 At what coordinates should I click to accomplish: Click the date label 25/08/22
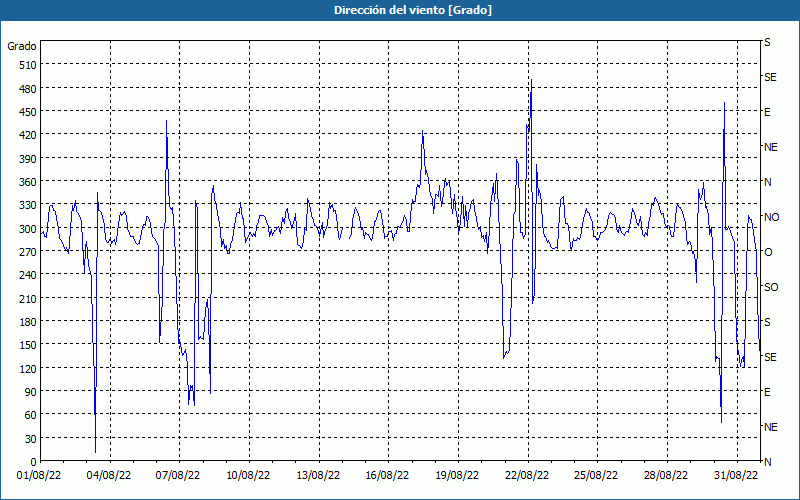(x=596, y=476)
